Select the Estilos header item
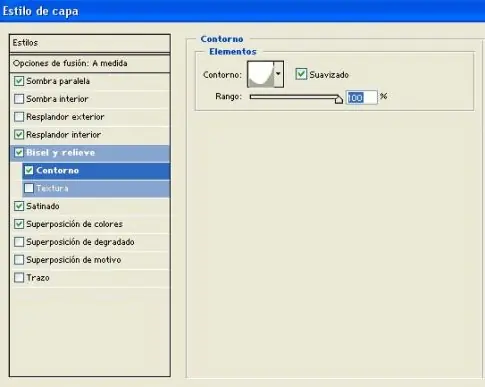 pos(90,43)
